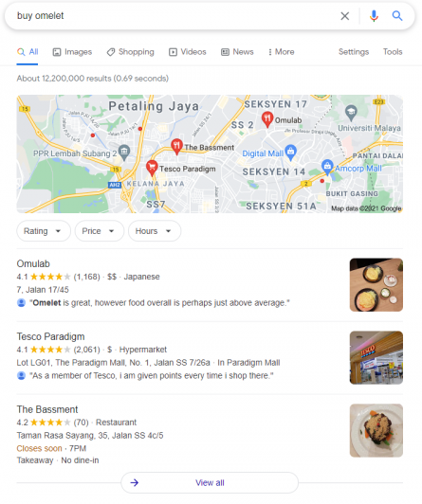Click the blue magnifying glass search icon

397,15
